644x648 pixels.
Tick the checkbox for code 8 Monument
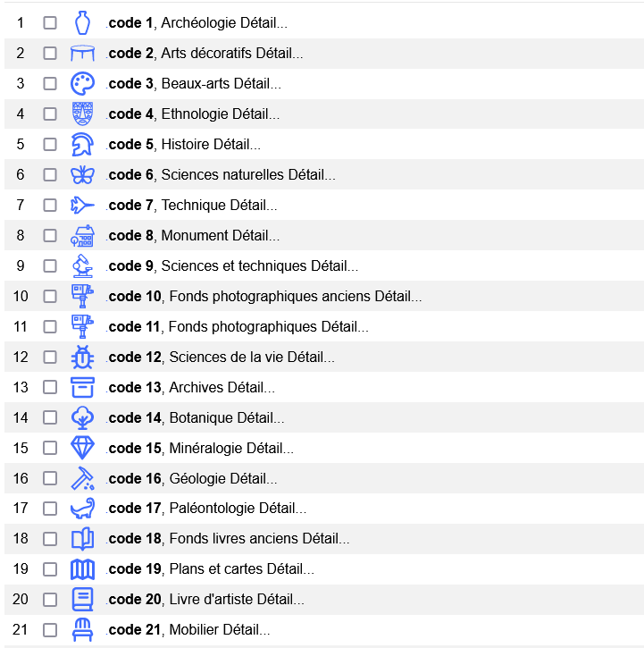[x=50, y=236]
